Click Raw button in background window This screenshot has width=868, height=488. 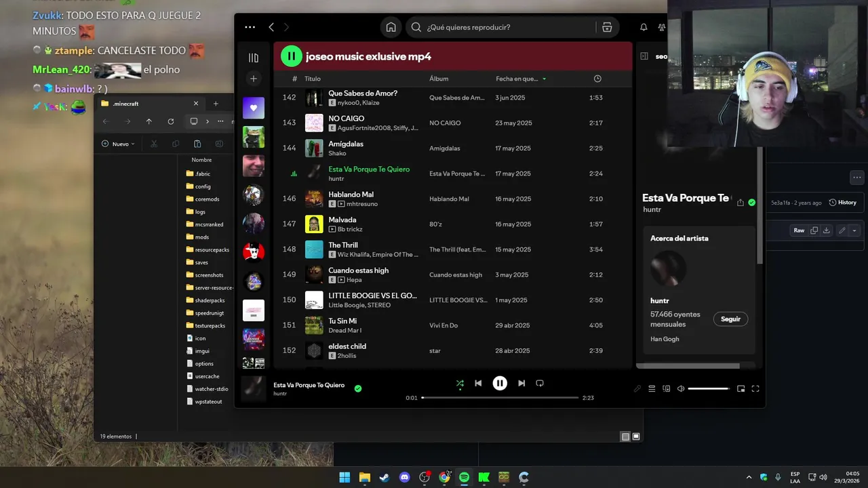coord(799,230)
